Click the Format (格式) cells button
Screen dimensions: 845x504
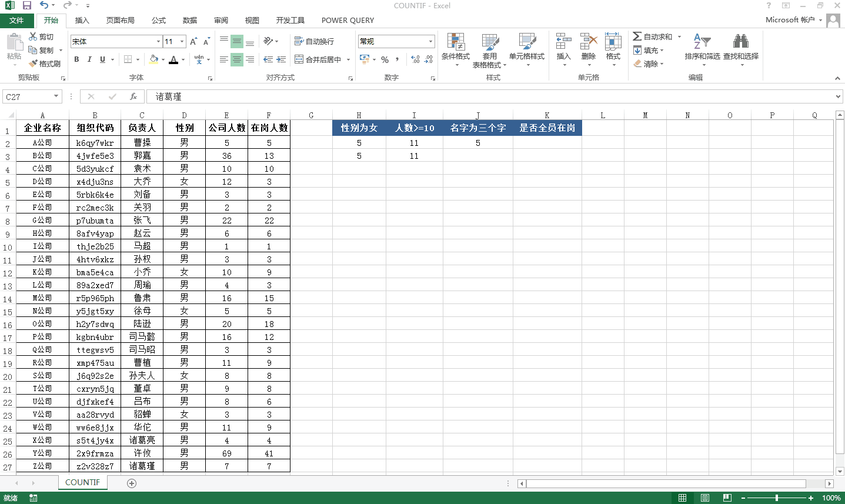pos(613,49)
